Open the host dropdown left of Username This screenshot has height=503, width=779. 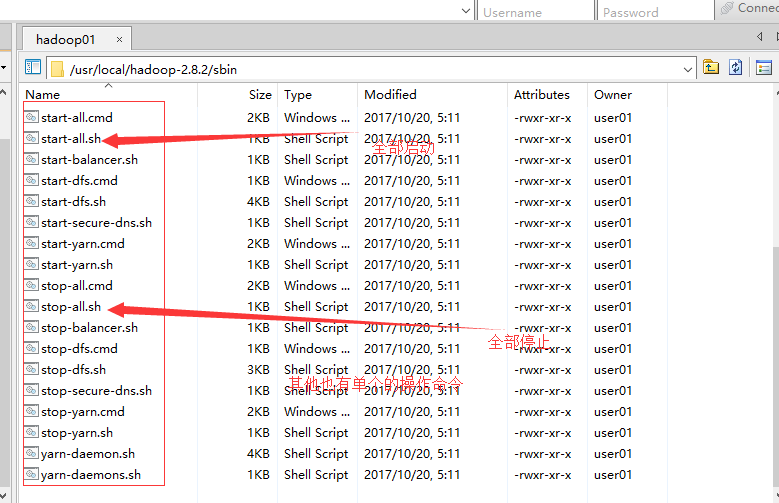466,10
